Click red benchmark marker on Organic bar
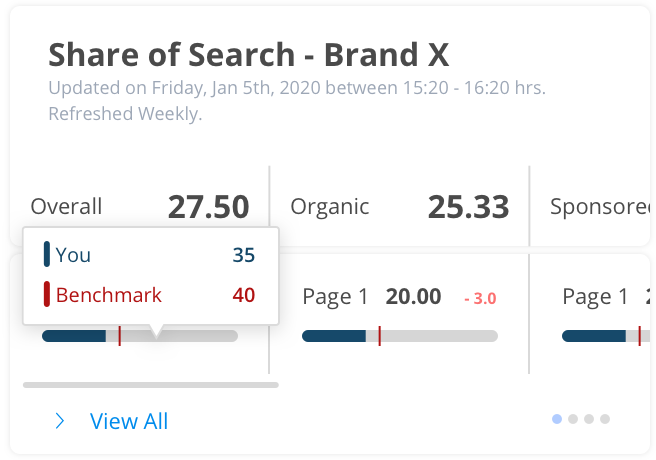This screenshot has height=460, width=656. (x=380, y=336)
